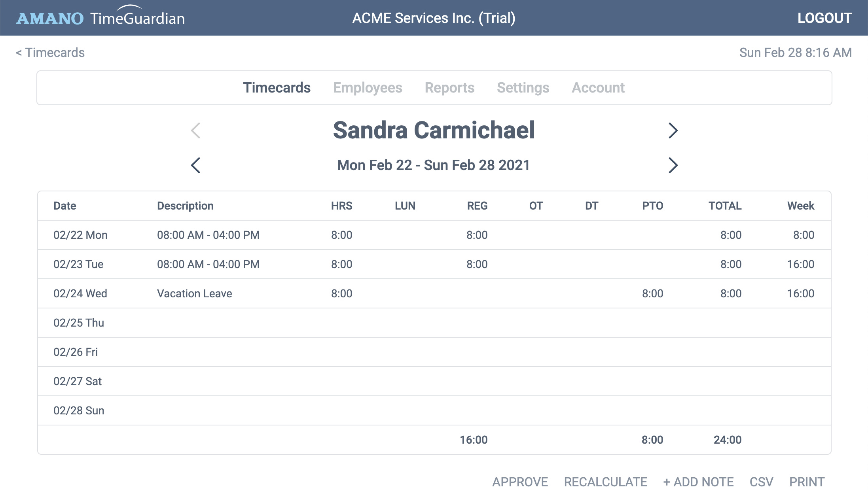Go to previous employee arrow

coord(195,130)
